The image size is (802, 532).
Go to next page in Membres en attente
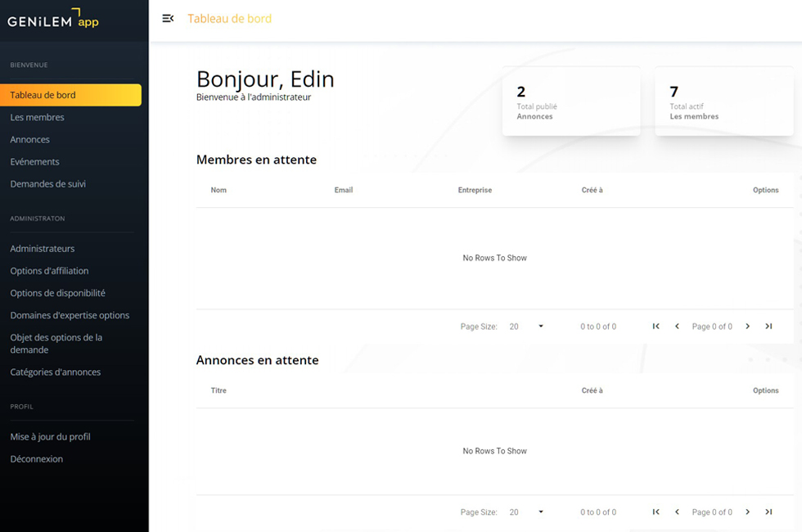tap(747, 327)
